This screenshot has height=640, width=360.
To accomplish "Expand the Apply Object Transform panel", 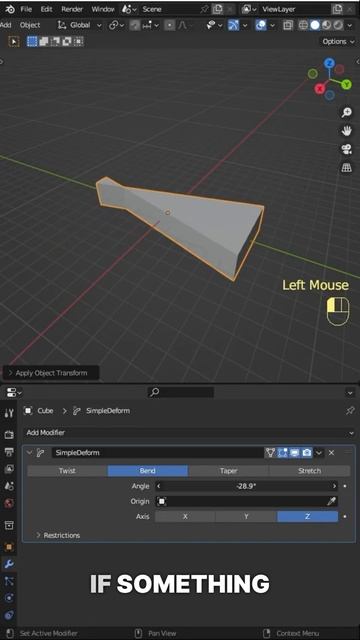I will click(51, 373).
